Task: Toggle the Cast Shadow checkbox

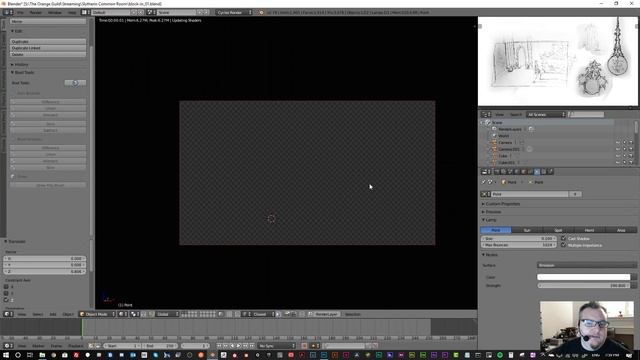Action: tap(564, 238)
